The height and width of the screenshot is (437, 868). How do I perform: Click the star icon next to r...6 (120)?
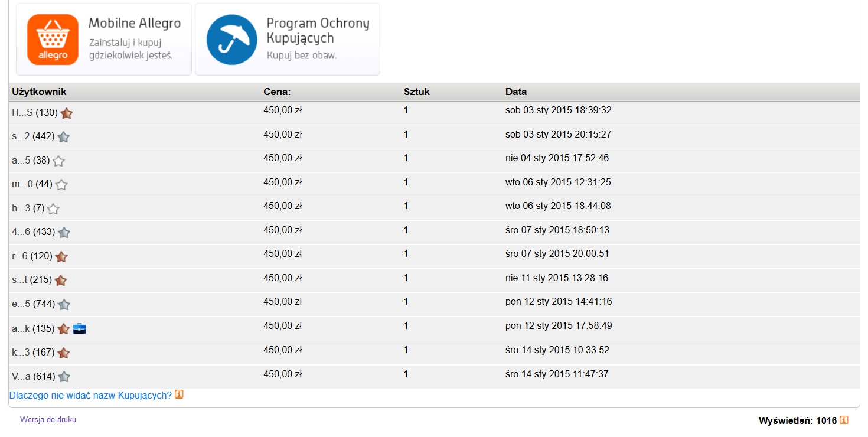coord(61,257)
